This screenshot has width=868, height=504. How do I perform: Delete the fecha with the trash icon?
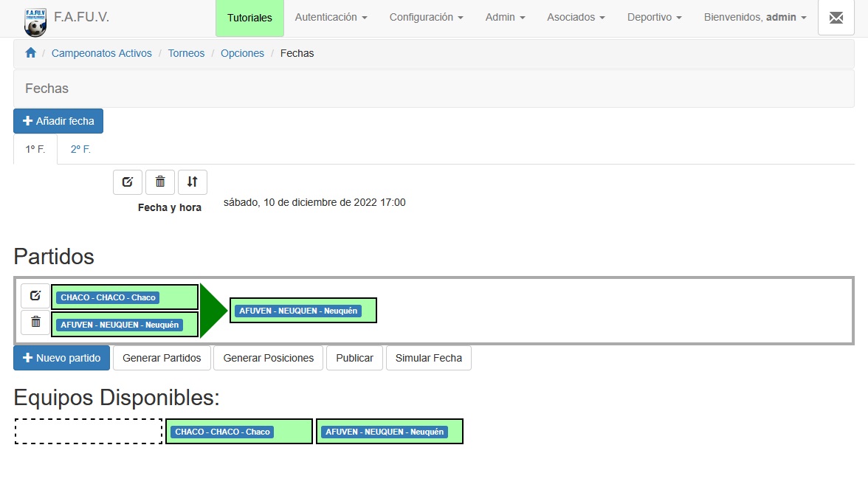[x=159, y=182]
